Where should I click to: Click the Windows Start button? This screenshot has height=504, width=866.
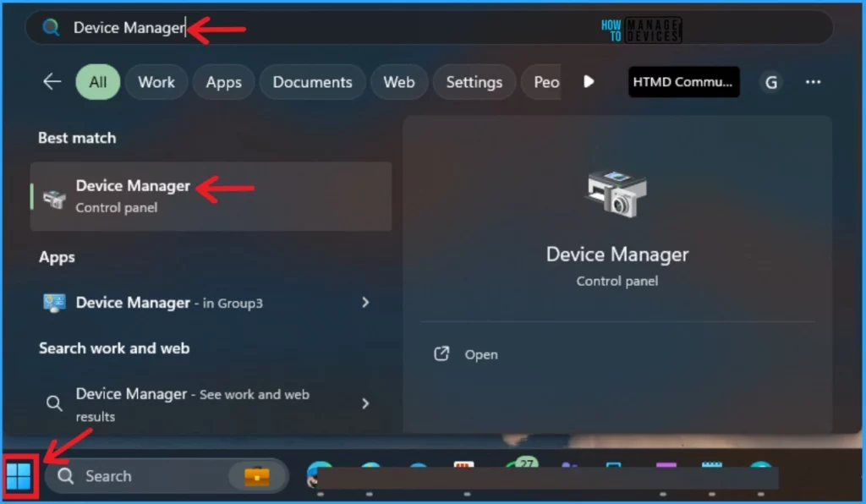tap(19, 476)
